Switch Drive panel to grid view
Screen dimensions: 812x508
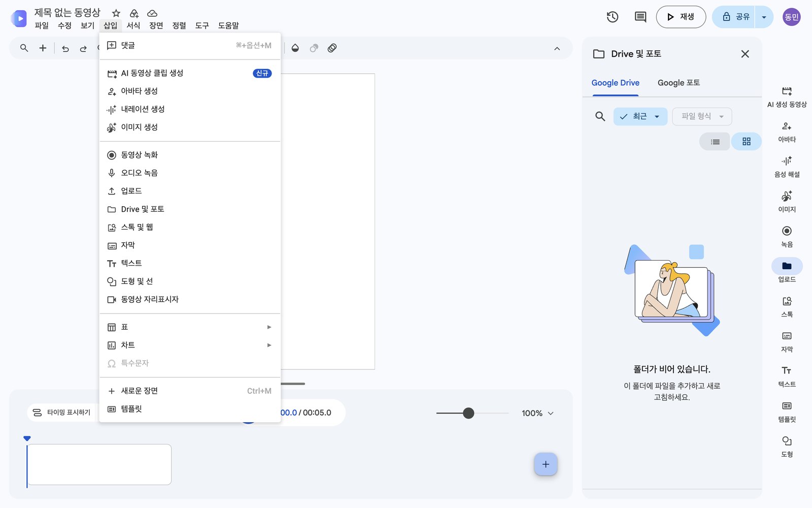[x=746, y=142]
